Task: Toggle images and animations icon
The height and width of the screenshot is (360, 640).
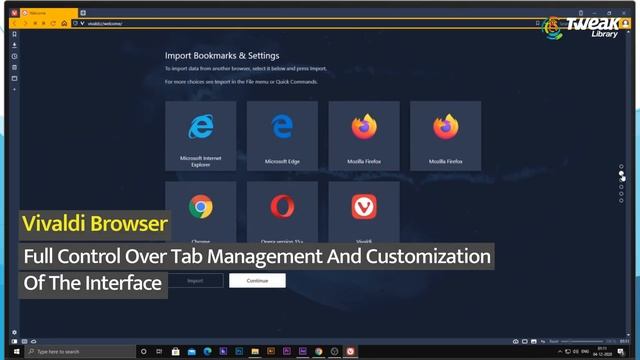Action: coord(533,341)
